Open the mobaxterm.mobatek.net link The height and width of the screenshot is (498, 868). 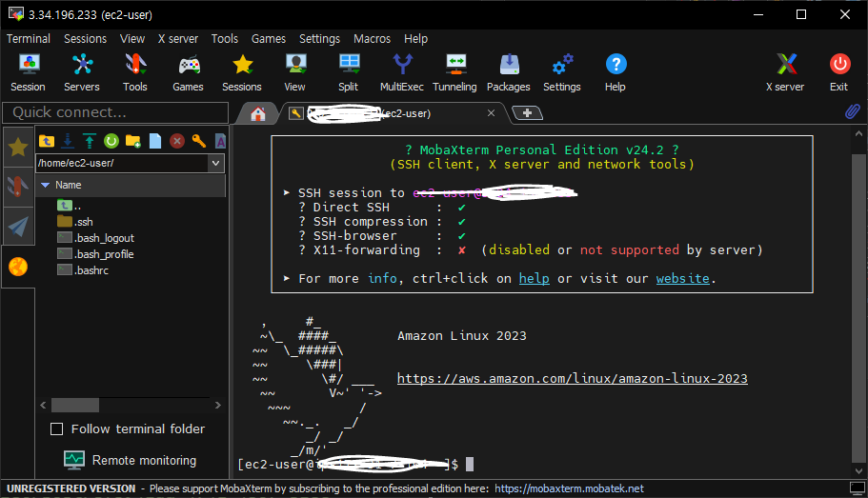point(569,488)
